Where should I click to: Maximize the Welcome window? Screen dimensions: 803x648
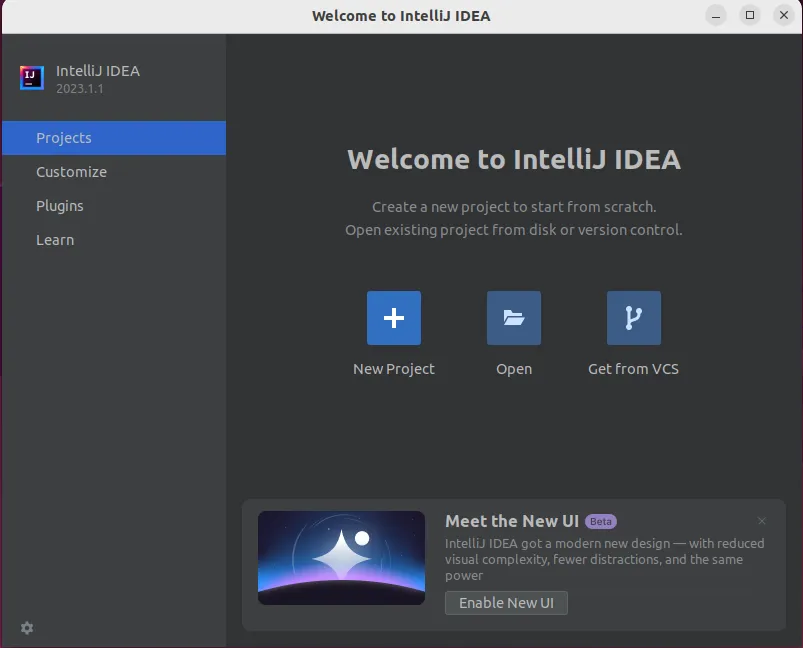(750, 15)
